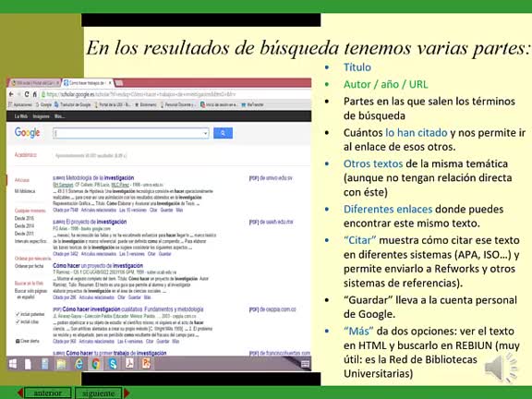
Task: Select the 'Artículos' sidebar item
Action: coord(22,180)
